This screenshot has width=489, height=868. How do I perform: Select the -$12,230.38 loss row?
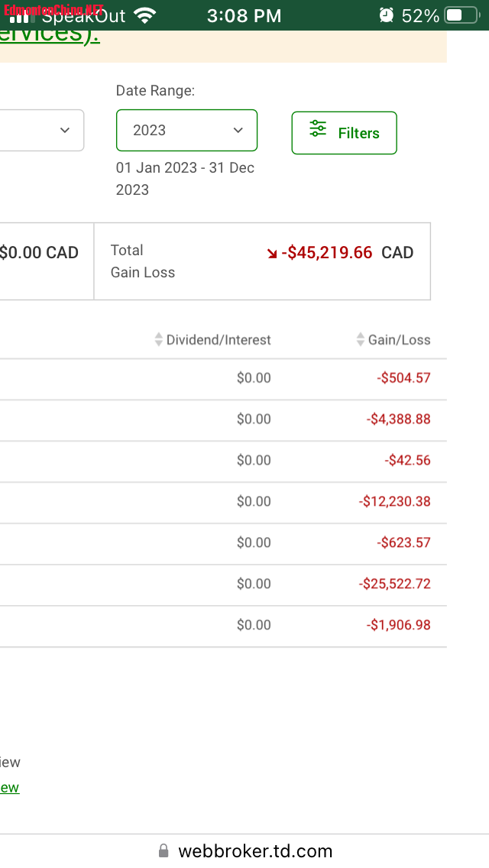click(x=223, y=501)
